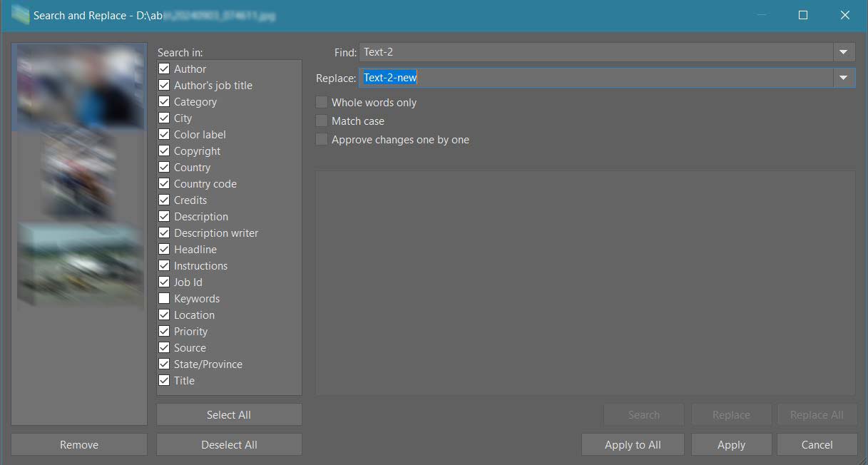
Task: Click into the Replace text field
Action: [596, 78]
